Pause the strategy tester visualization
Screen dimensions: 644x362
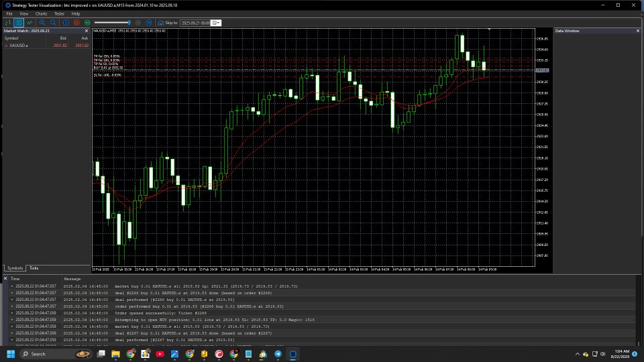[66, 23]
